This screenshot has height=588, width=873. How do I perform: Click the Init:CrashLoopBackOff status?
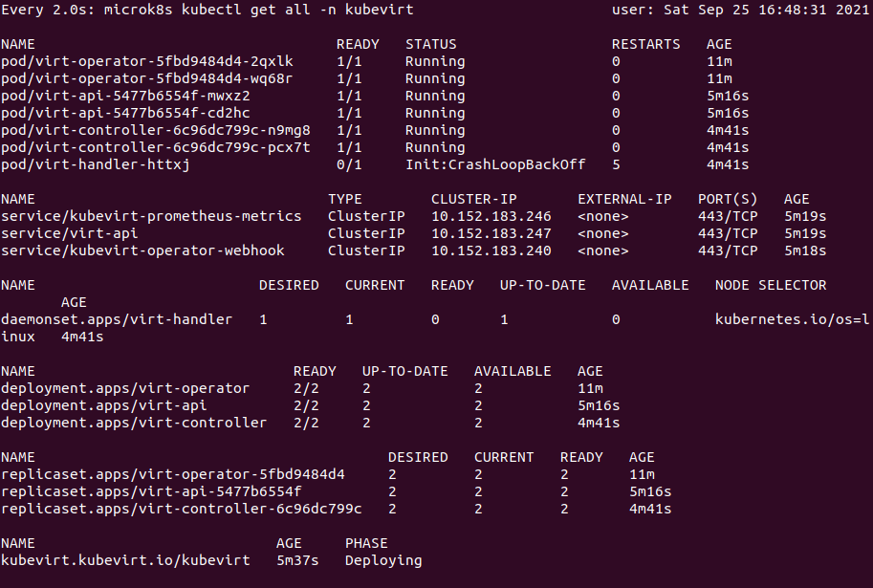pos(495,165)
